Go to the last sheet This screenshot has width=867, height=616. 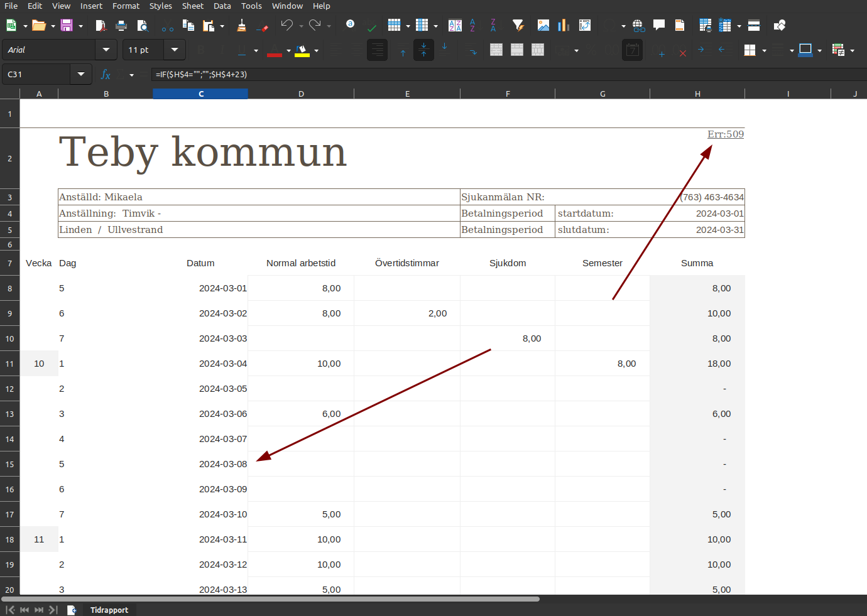click(x=53, y=610)
